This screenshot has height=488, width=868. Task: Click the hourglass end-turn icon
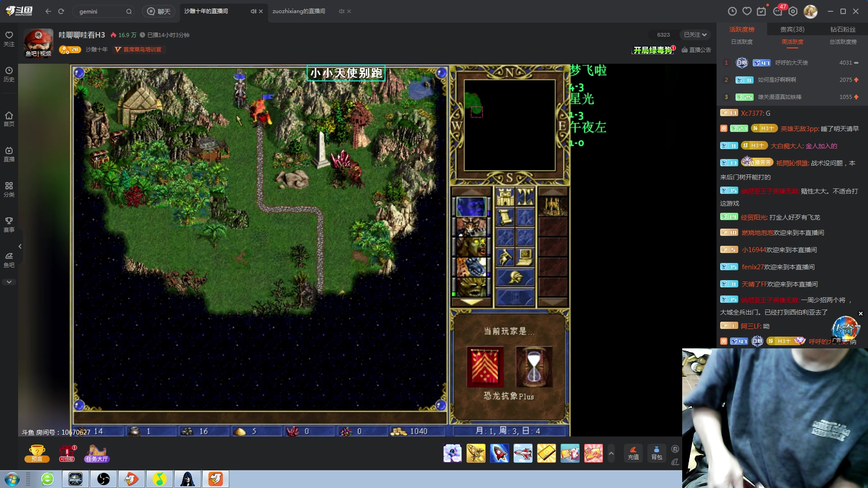(x=534, y=366)
